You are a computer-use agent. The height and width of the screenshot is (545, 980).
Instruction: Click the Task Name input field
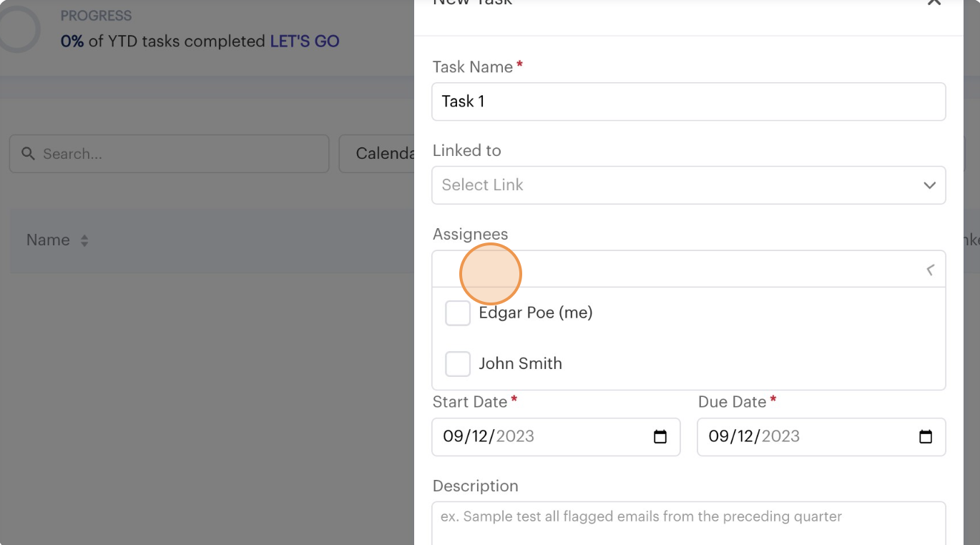click(688, 102)
